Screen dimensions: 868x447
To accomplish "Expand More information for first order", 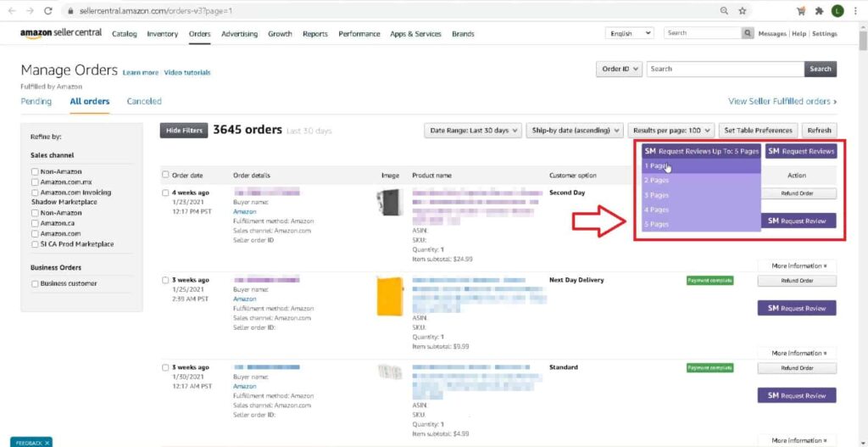I will coord(797,265).
